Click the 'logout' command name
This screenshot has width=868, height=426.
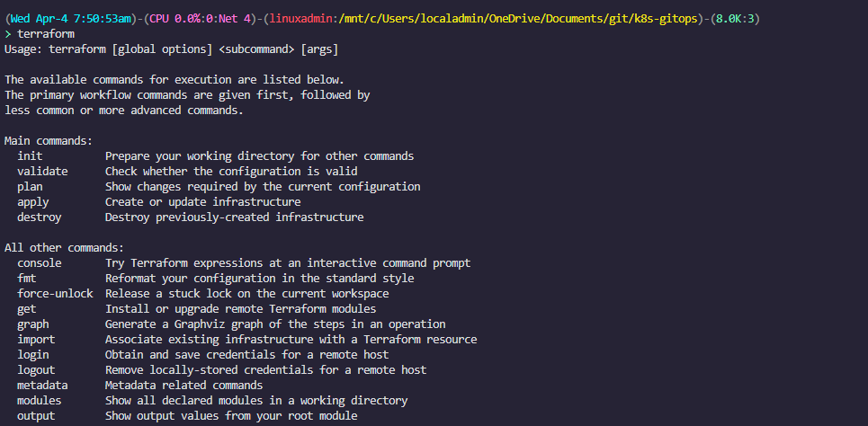point(36,369)
